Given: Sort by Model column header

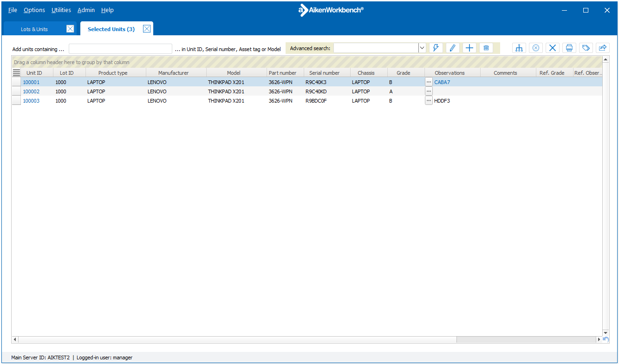Looking at the screenshot, I should pyautogui.click(x=236, y=73).
